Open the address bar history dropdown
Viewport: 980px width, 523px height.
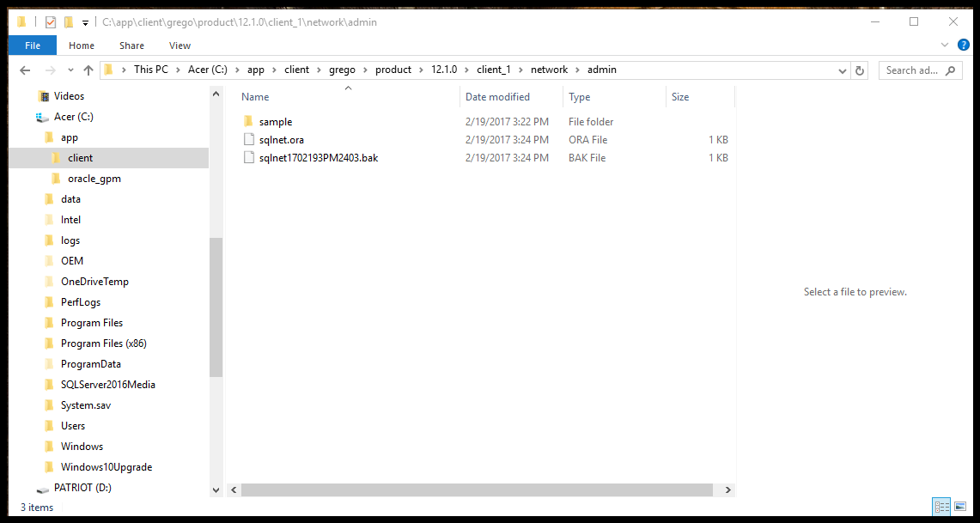pyautogui.click(x=843, y=70)
